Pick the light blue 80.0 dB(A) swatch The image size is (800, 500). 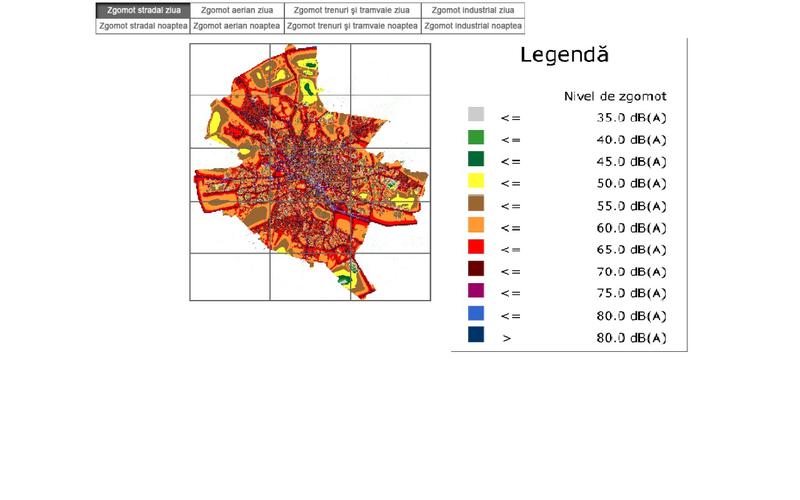click(476, 314)
